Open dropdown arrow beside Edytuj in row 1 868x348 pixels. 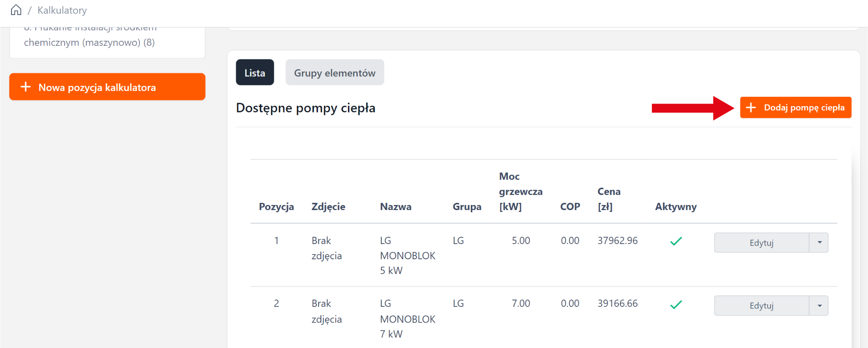coord(819,242)
